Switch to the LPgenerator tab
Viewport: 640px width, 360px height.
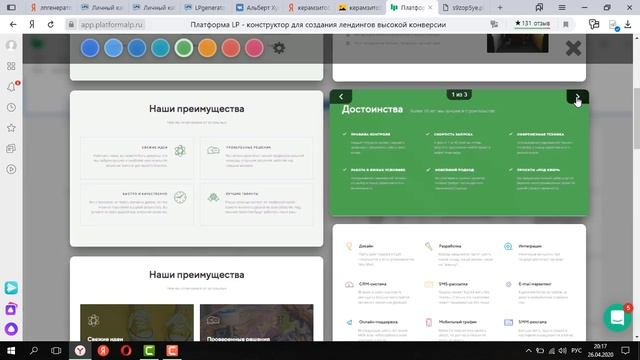pyautogui.click(x=204, y=7)
